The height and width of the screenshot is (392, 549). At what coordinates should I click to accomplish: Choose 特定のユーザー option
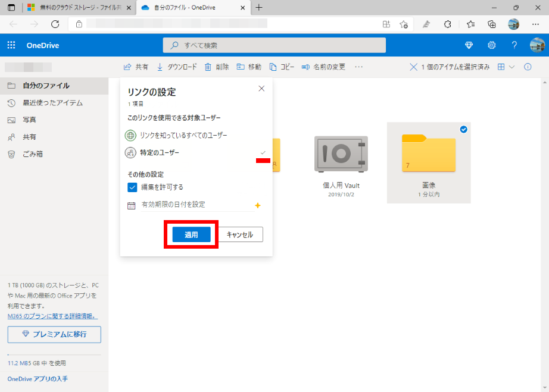click(196, 152)
